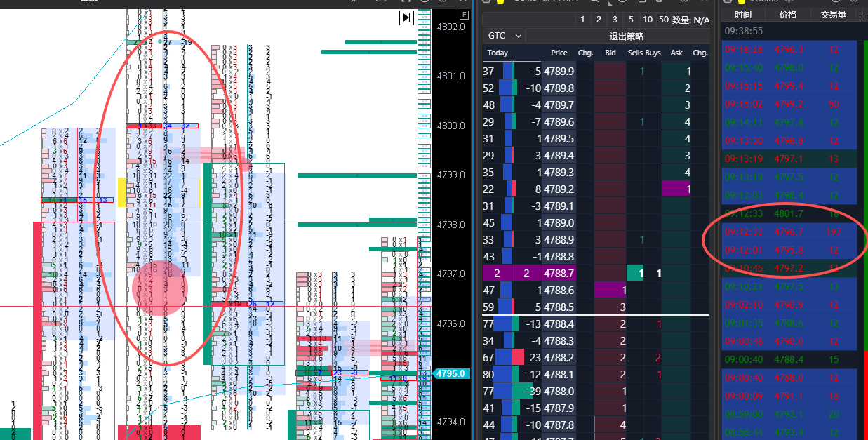The width and height of the screenshot is (868, 440).
Task: Select quantity preset 5
Action: point(631,20)
